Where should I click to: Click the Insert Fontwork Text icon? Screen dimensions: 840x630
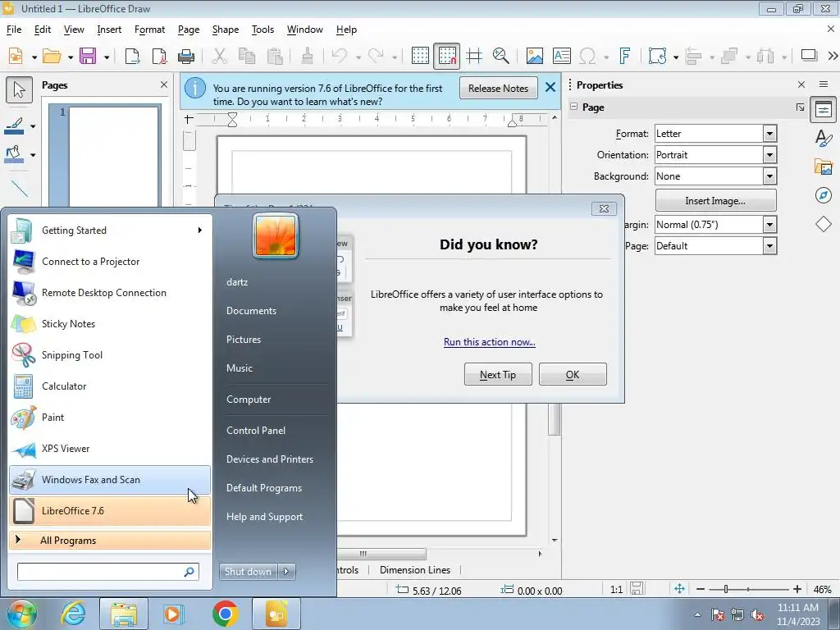pyautogui.click(x=624, y=56)
